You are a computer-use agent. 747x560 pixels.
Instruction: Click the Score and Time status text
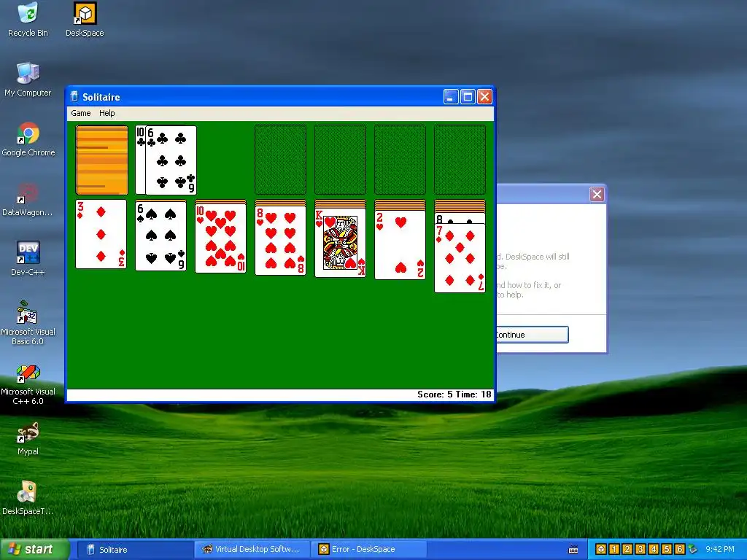(454, 394)
